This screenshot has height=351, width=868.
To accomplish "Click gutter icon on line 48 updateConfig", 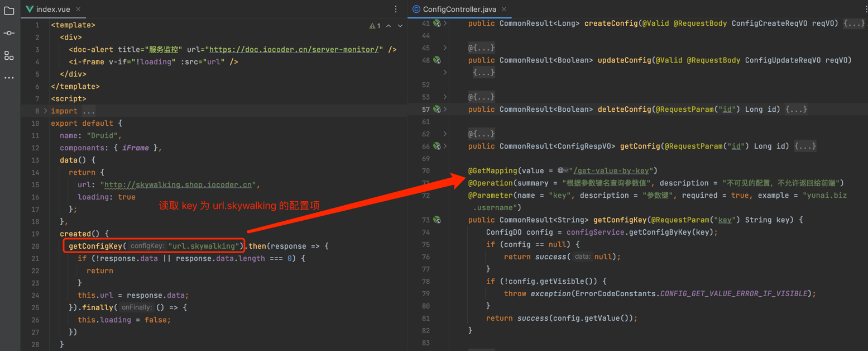I will [437, 60].
